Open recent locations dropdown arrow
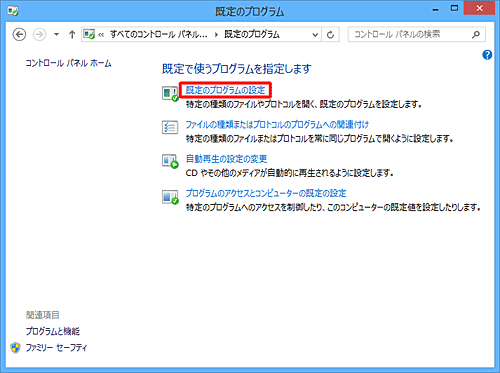 [x=56, y=34]
